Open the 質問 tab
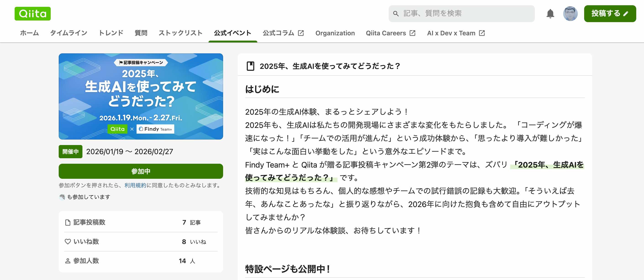 [x=141, y=33]
